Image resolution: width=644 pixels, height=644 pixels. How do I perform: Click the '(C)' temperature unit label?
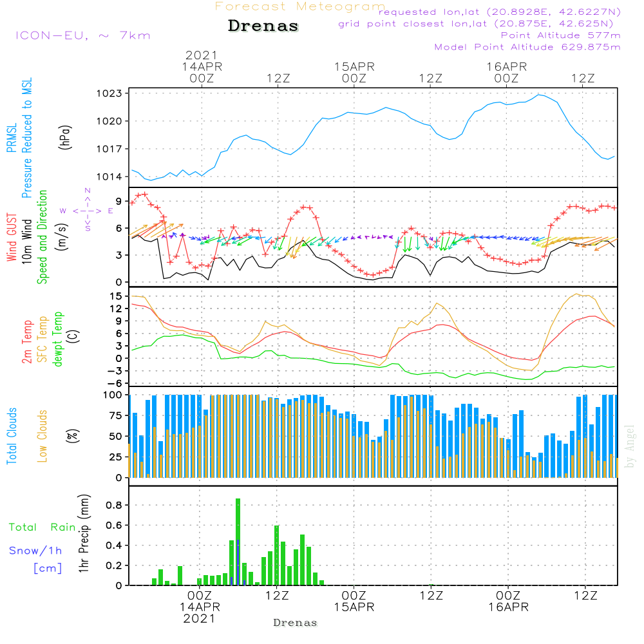pos(74,336)
